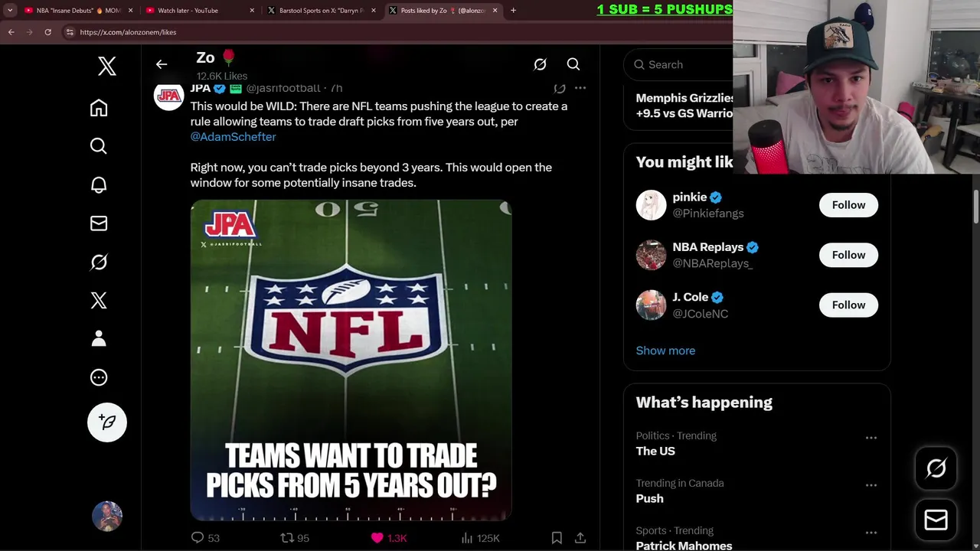Open Messages envelope in the sidebar
Image resolution: width=980 pixels, height=551 pixels.
click(x=99, y=223)
